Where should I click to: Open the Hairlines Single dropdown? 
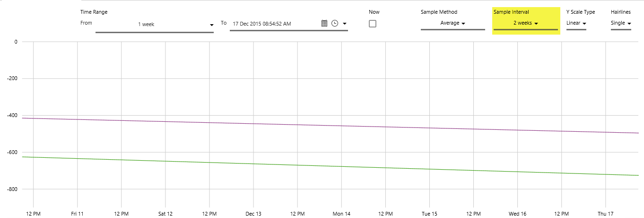tap(621, 23)
